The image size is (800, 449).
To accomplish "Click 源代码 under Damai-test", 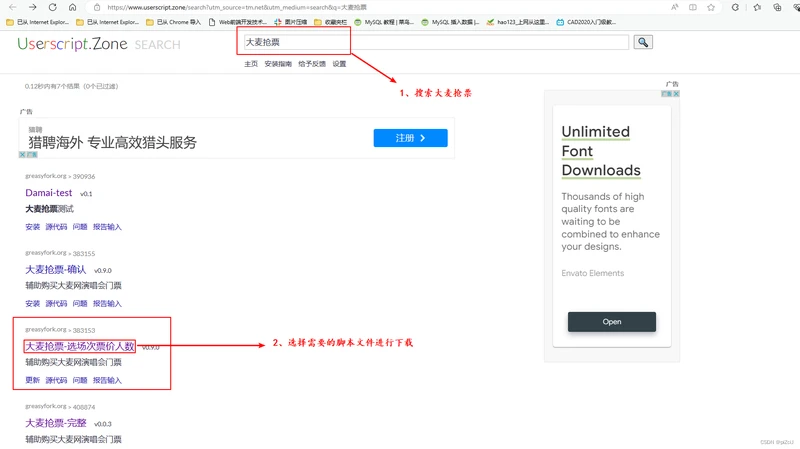I will pyautogui.click(x=56, y=227).
